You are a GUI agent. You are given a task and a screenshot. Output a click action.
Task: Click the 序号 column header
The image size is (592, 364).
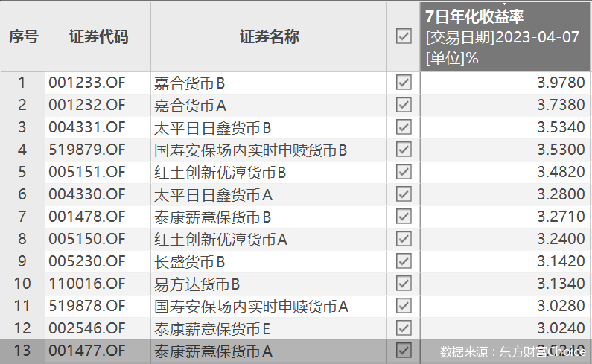click(x=23, y=36)
